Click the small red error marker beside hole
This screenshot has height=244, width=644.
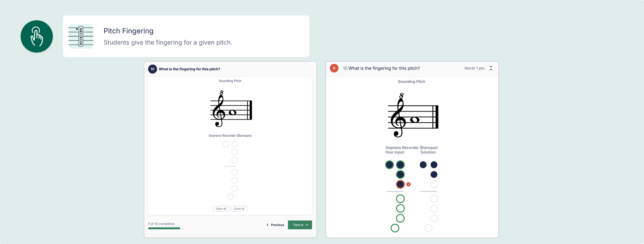coord(409,184)
